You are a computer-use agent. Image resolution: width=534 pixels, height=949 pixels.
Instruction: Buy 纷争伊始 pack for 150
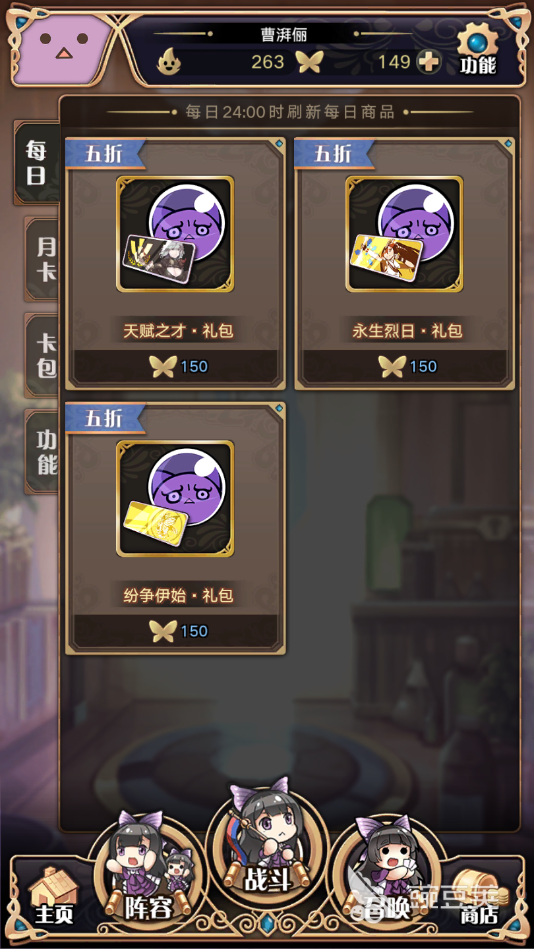(x=175, y=631)
